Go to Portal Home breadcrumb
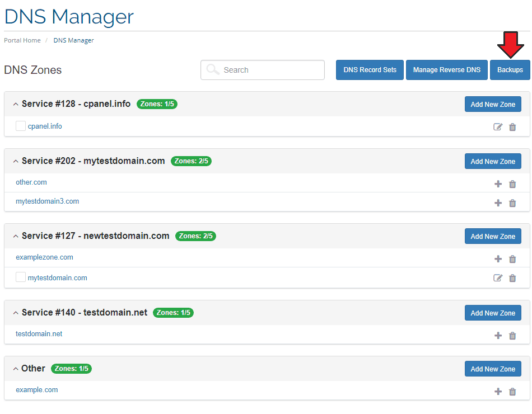Image resolution: width=532 pixels, height=414 pixels. 22,40
